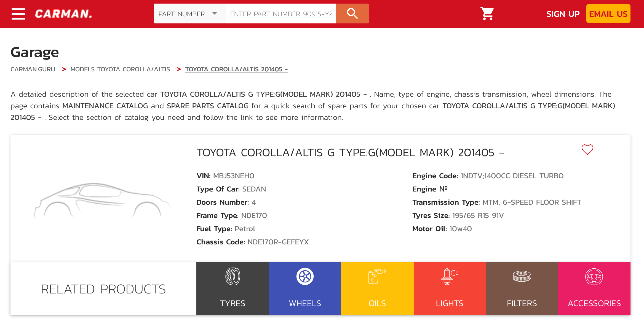644x321 pixels.
Task: Open the OILS category tile
Action: tap(377, 288)
